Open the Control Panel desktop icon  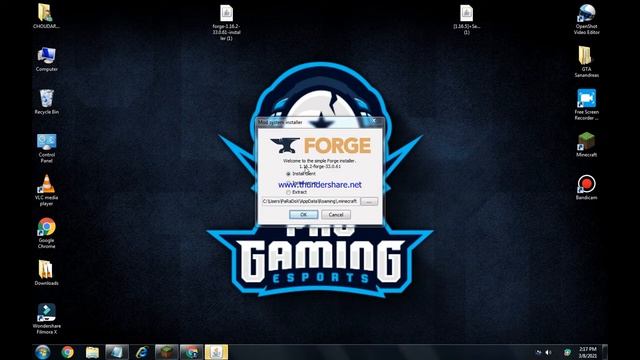click(47, 148)
